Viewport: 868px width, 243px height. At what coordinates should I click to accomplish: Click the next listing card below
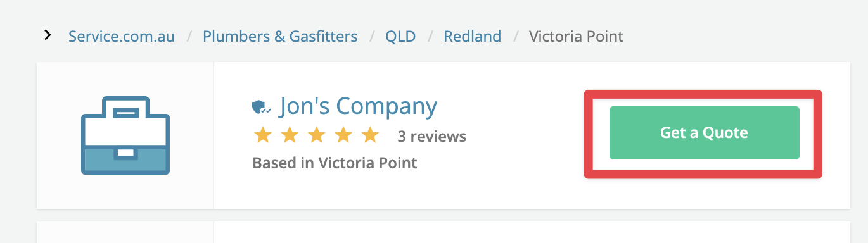pos(444,232)
